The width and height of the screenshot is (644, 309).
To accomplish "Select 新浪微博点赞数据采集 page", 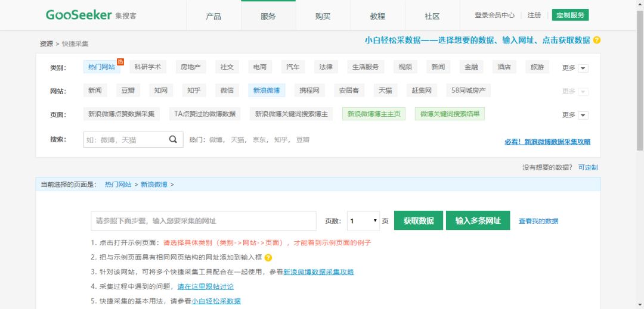I will click(121, 114).
